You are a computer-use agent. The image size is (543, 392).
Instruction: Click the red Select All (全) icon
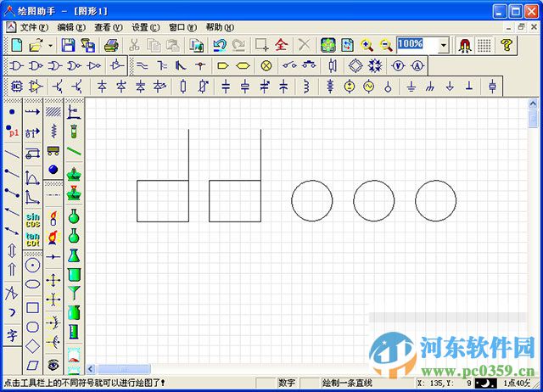coord(281,45)
